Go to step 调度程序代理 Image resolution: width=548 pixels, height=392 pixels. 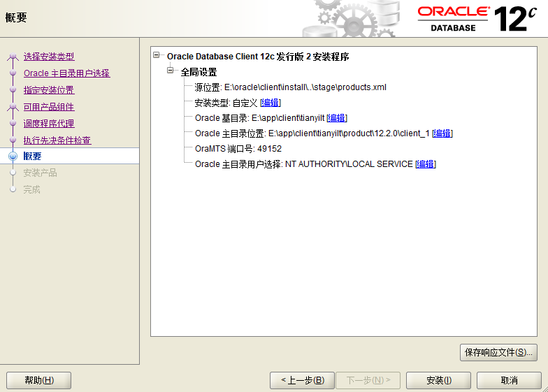tap(49, 124)
